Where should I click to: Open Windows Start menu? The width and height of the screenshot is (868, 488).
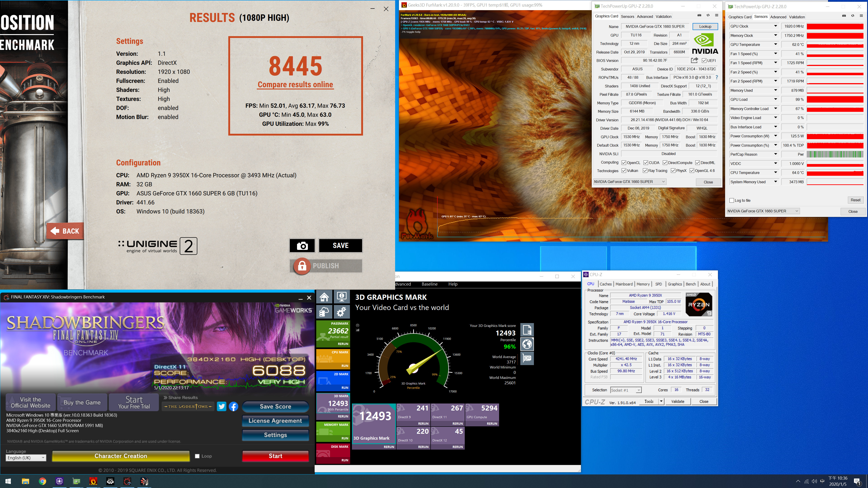pos(8,481)
